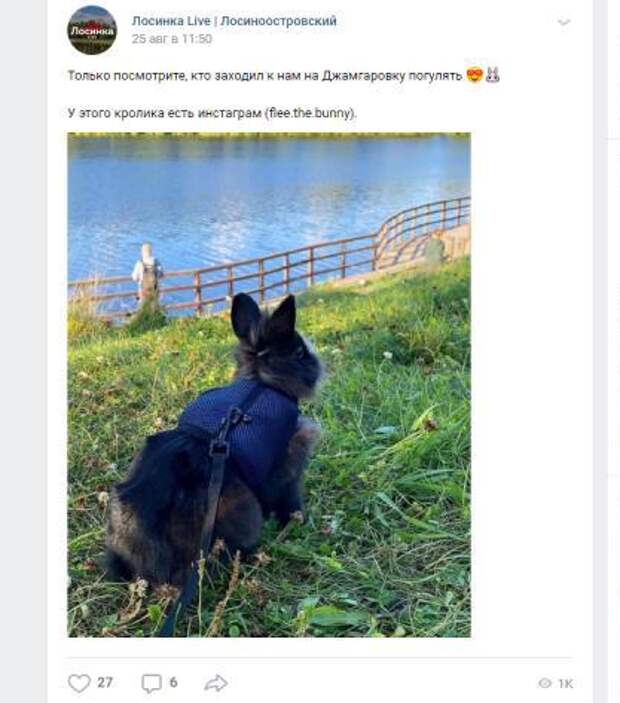Like the post with heart icon
Screen dimensions: 620x703
point(79,683)
